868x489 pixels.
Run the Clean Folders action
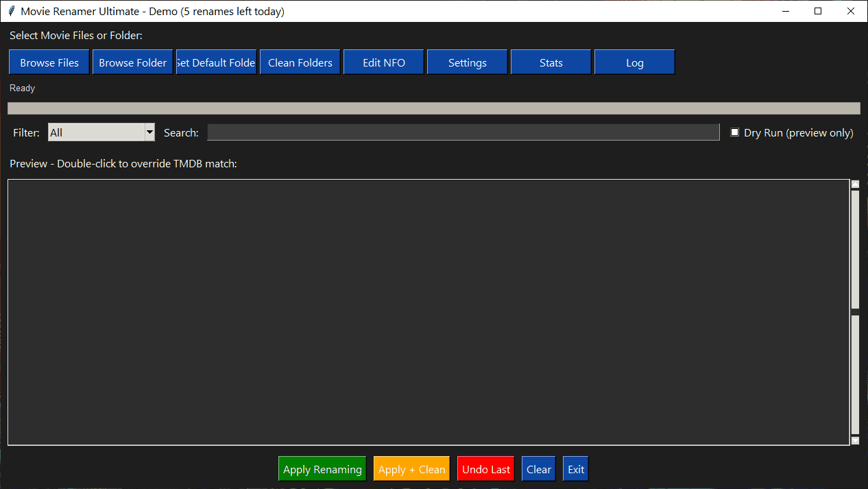click(300, 61)
